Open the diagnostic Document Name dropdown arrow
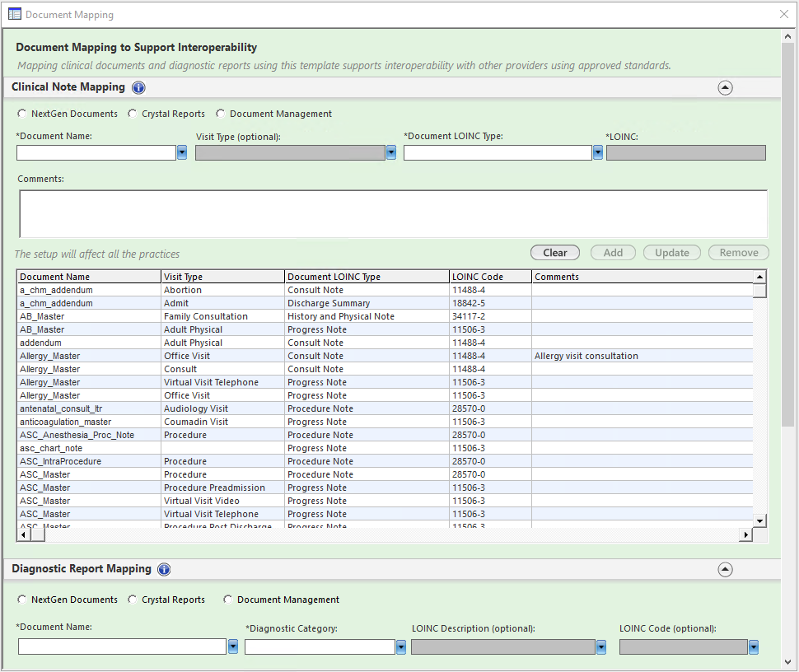This screenshot has height=672, width=799. click(233, 646)
